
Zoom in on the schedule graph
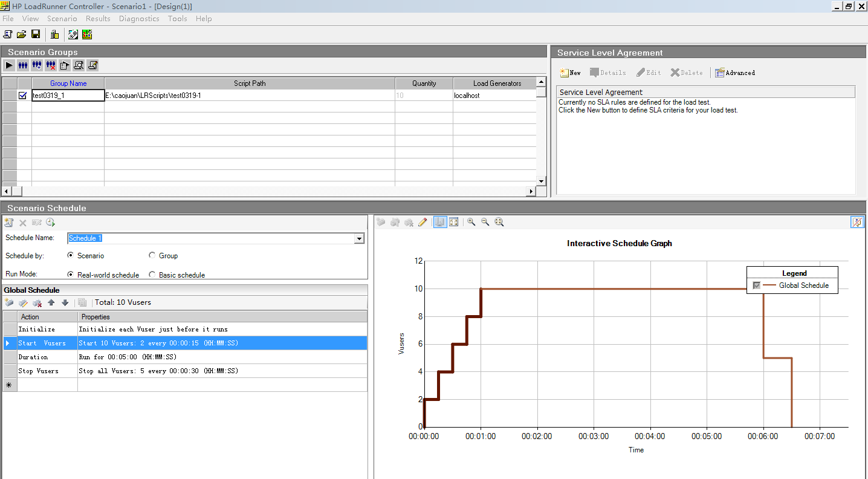pos(471,222)
